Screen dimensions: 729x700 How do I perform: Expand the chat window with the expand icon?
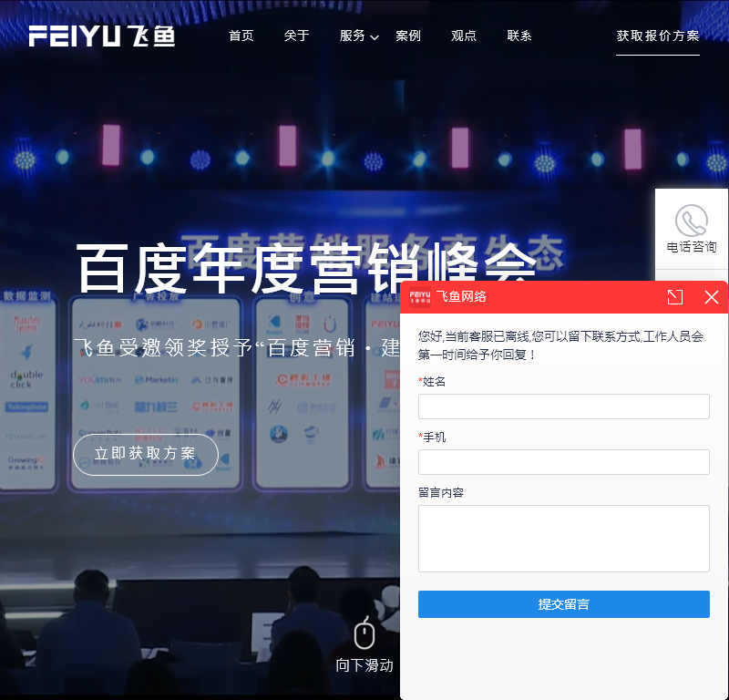[x=674, y=297]
